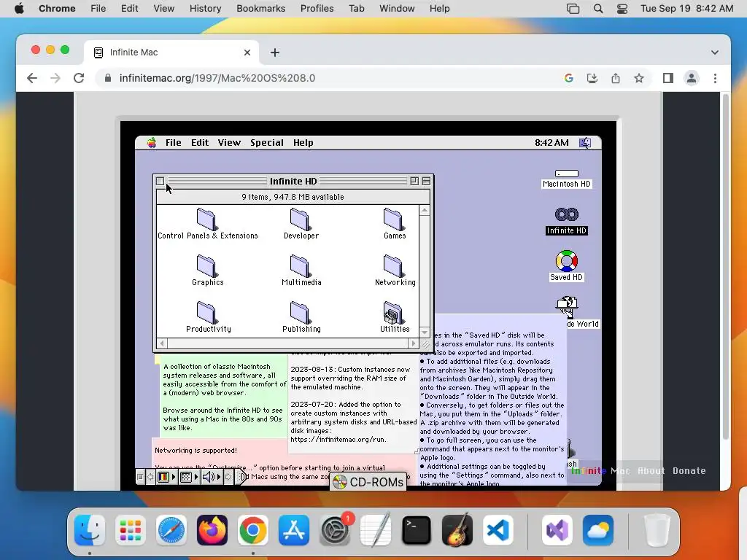Open Chrome downloads icon in toolbar
747x560 pixels.
coord(592,78)
